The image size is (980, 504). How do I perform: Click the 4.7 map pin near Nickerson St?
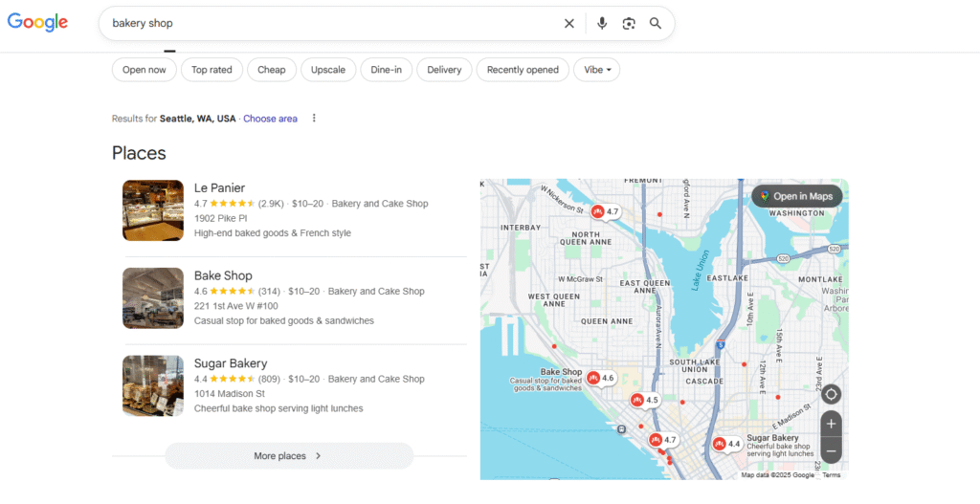click(606, 211)
